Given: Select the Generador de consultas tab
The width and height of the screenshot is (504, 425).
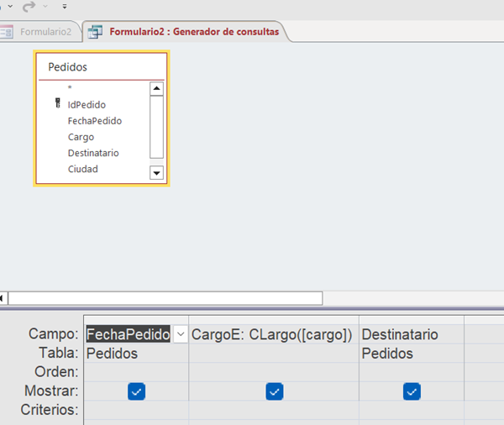Looking at the screenshot, I should click(193, 33).
